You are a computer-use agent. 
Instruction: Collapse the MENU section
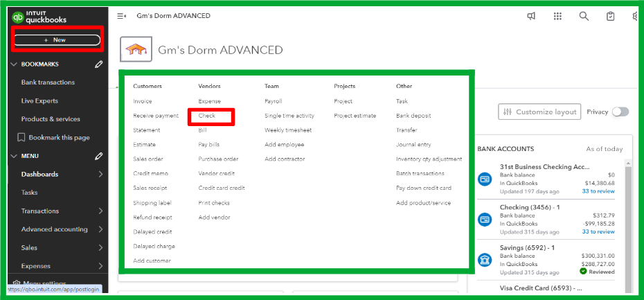coord(14,156)
